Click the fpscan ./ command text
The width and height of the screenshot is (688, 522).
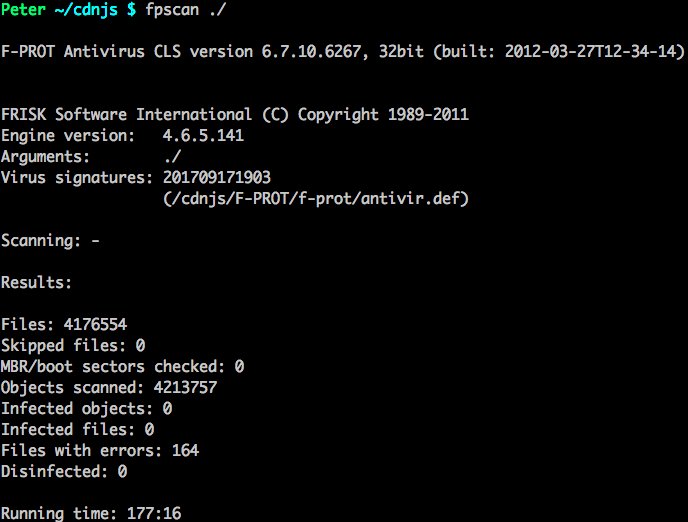[x=185, y=10]
